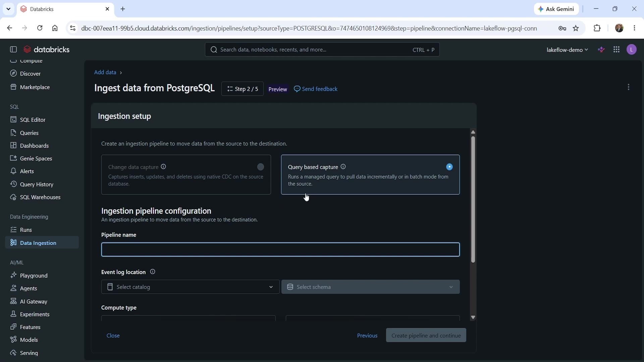Open browser extensions puzzle icon
Viewport: 644px width, 362px height.
[597, 28]
